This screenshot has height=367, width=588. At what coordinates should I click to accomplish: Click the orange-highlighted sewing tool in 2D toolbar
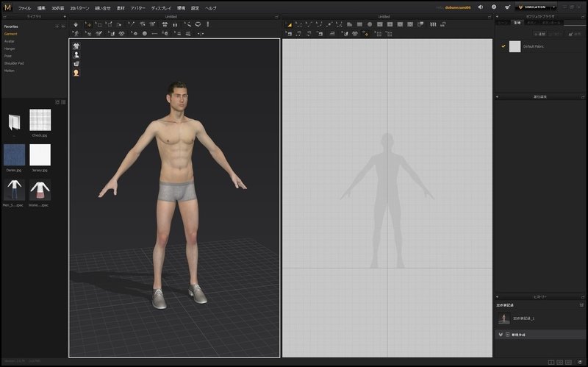[x=365, y=34]
